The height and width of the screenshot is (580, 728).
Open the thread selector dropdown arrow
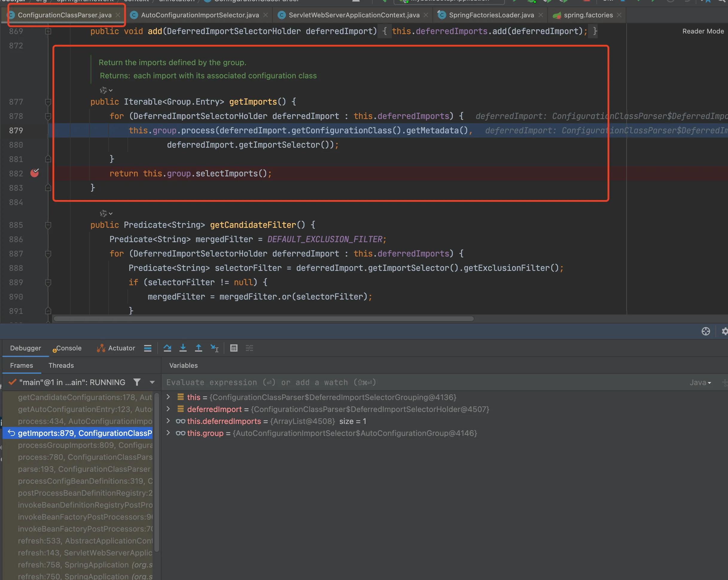click(152, 382)
